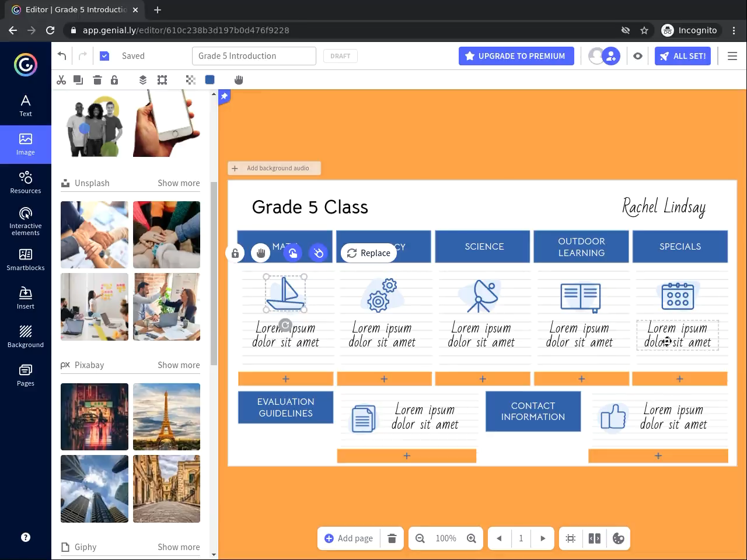Select the document icon near Evaluation Guidelines
Viewport: 747px width, 560px height.
click(x=363, y=418)
